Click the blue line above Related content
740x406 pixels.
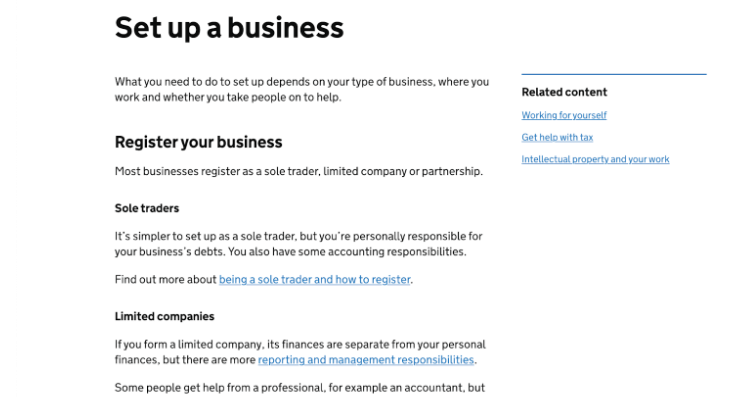click(613, 74)
